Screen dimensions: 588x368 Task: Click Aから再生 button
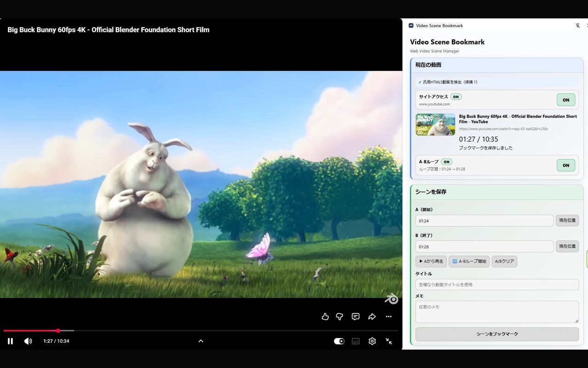[x=431, y=261]
